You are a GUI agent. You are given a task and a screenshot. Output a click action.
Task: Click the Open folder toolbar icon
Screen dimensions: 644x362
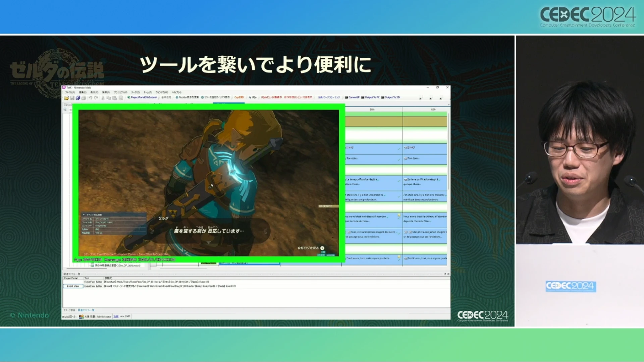66,98
